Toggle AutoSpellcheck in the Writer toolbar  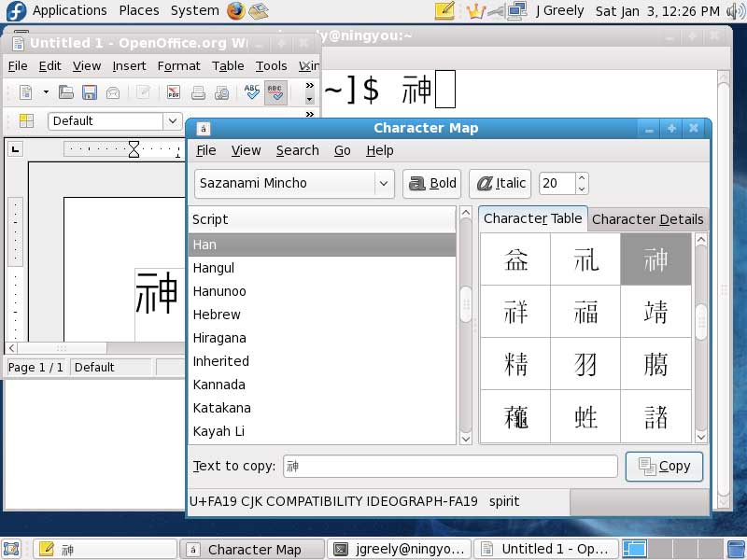click(276, 92)
